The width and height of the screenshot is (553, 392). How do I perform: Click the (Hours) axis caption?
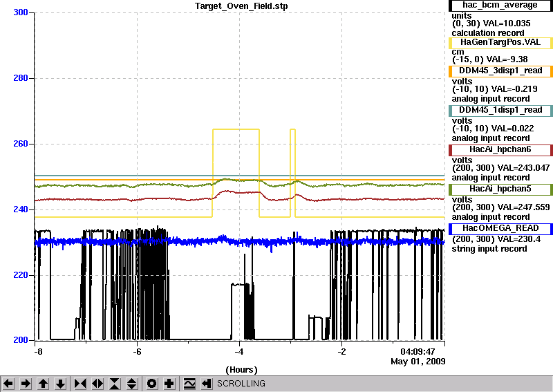tap(241, 370)
